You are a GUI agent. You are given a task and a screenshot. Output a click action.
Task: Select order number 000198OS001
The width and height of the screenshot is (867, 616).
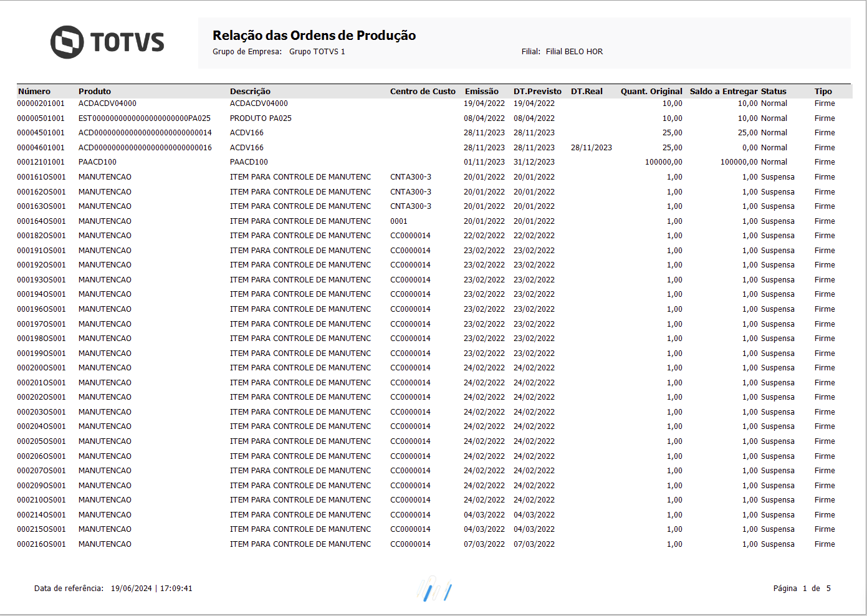click(41, 339)
